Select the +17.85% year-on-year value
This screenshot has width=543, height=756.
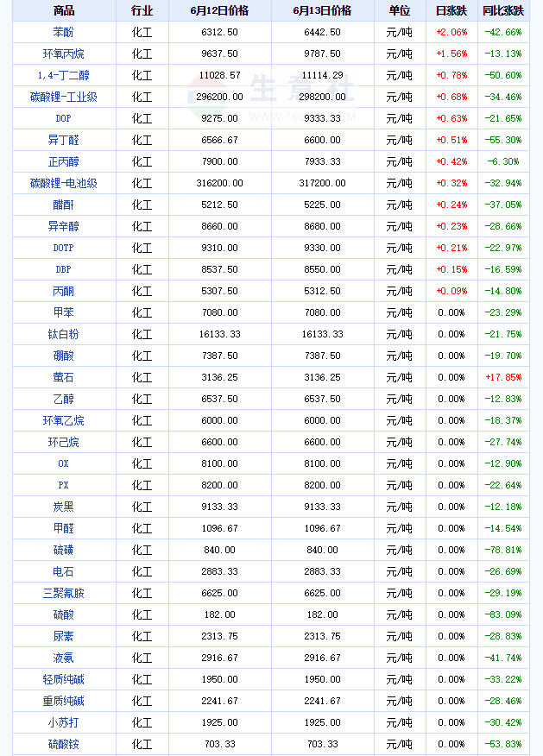coord(503,377)
